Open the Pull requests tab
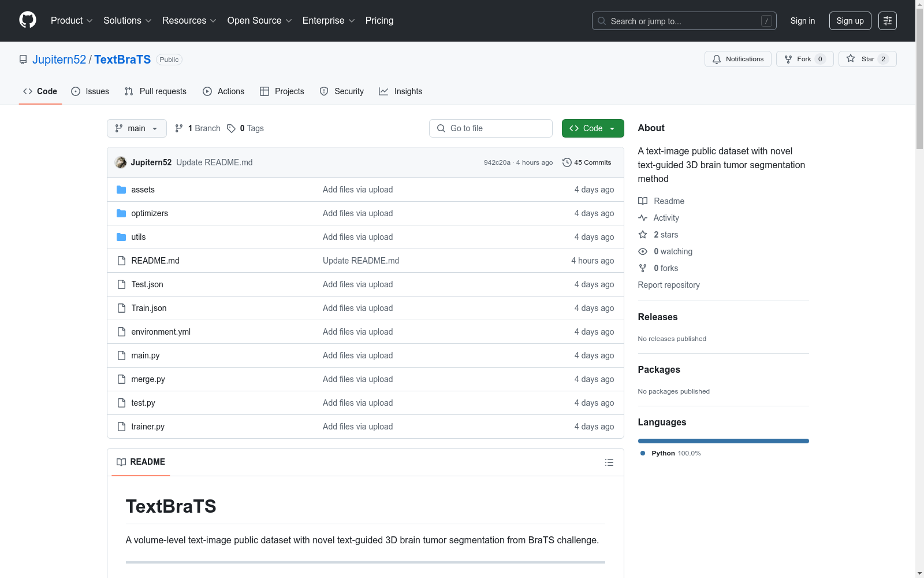924x578 pixels. click(x=155, y=91)
